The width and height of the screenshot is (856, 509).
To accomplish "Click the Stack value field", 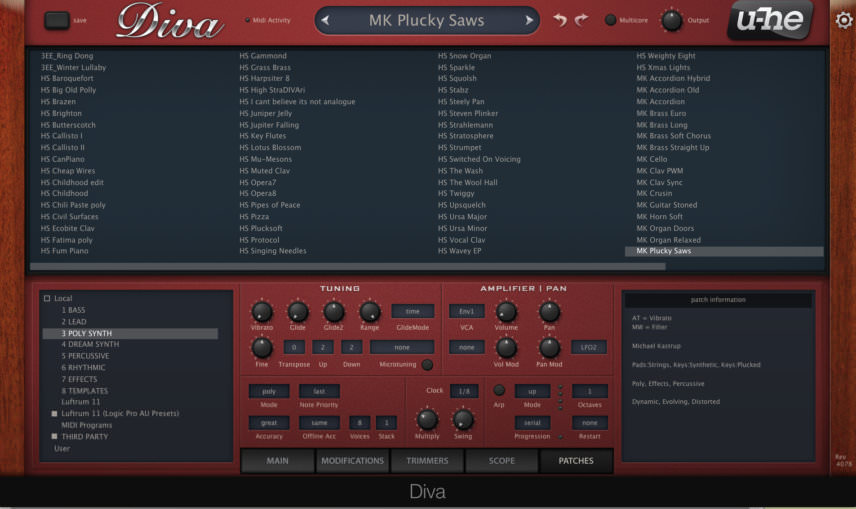I will pos(387,423).
